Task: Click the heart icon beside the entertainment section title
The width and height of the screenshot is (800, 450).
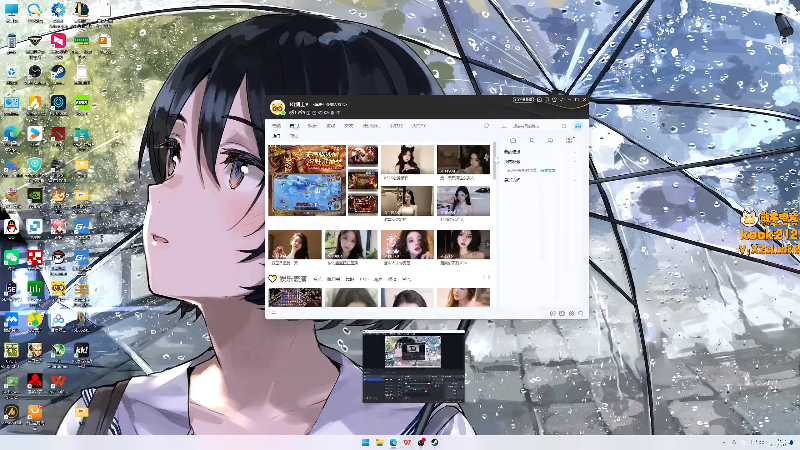Action: (x=272, y=279)
